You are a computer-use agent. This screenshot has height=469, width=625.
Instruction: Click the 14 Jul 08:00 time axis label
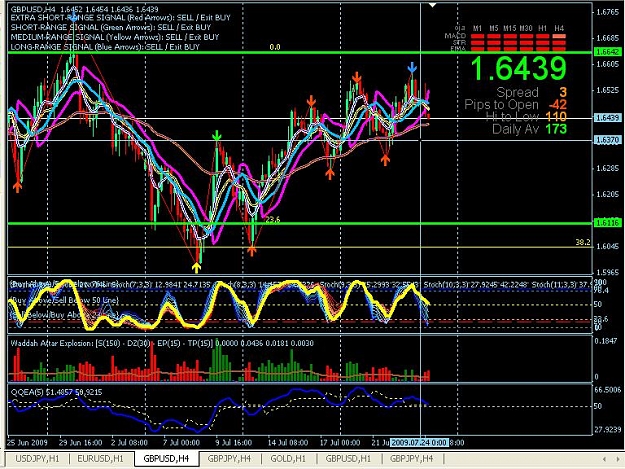click(x=288, y=442)
